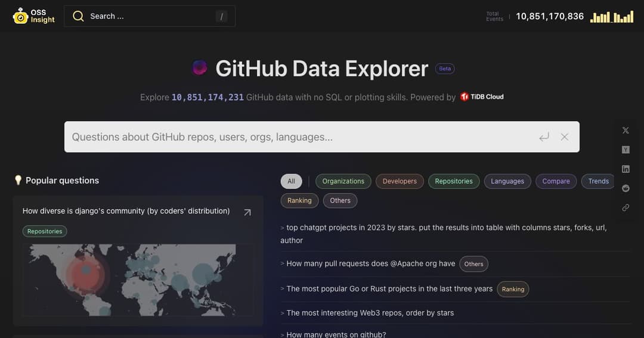Share the page on LinkedIn

tap(626, 169)
